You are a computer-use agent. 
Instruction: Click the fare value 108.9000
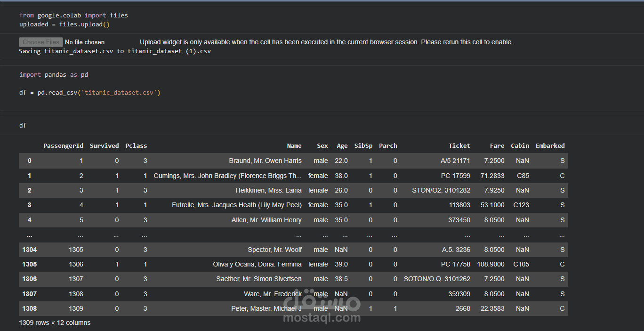(x=491, y=264)
